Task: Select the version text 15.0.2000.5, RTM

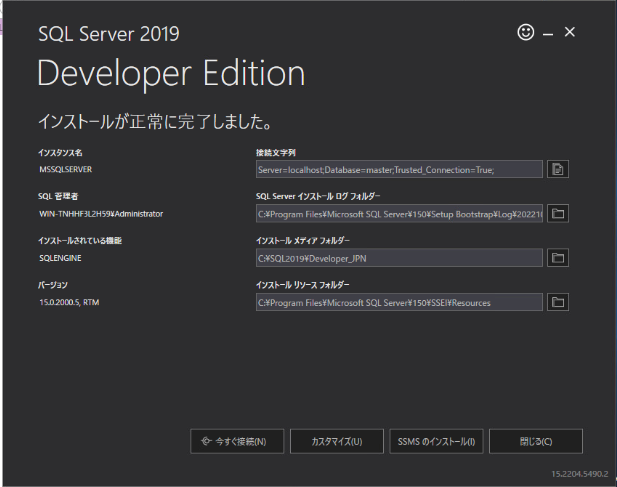Action: pyautogui.click(x=69, y=303)
